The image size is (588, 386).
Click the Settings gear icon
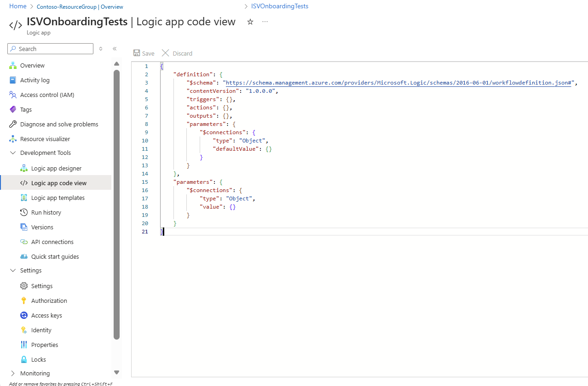click(x=24, y=286)
